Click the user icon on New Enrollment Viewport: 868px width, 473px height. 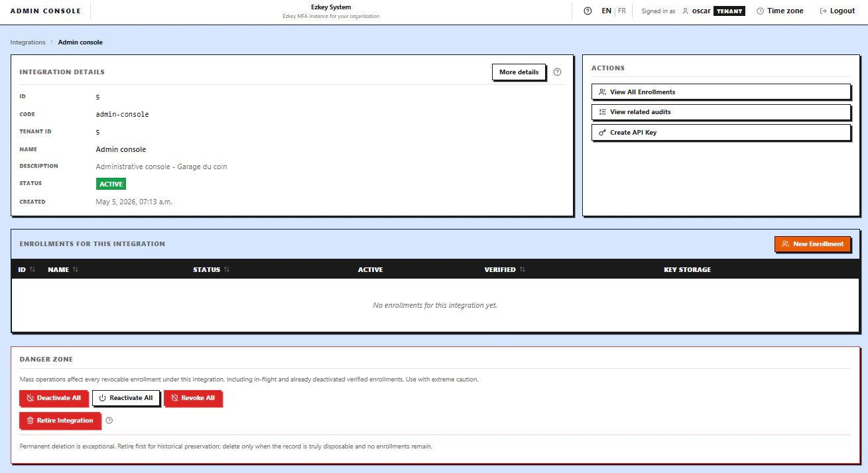[786, 244]
